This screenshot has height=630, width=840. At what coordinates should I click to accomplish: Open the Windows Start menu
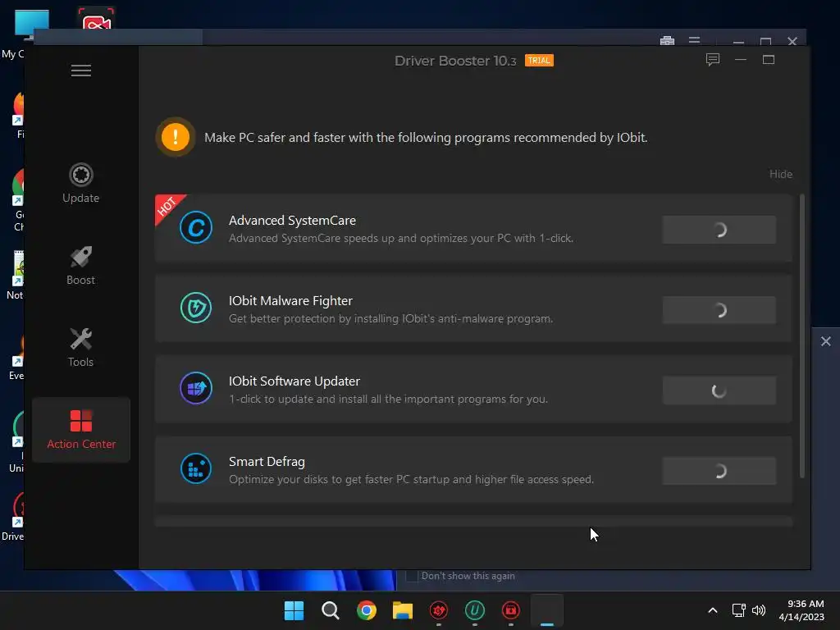[294, 610]
